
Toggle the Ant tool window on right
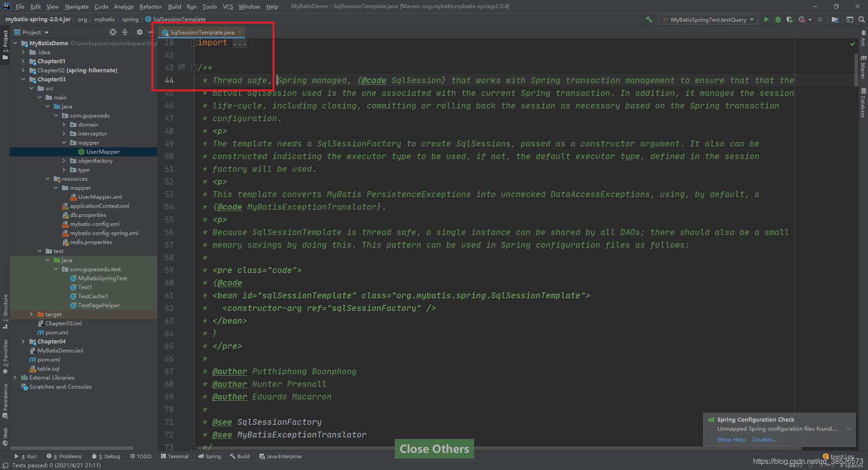863,38
